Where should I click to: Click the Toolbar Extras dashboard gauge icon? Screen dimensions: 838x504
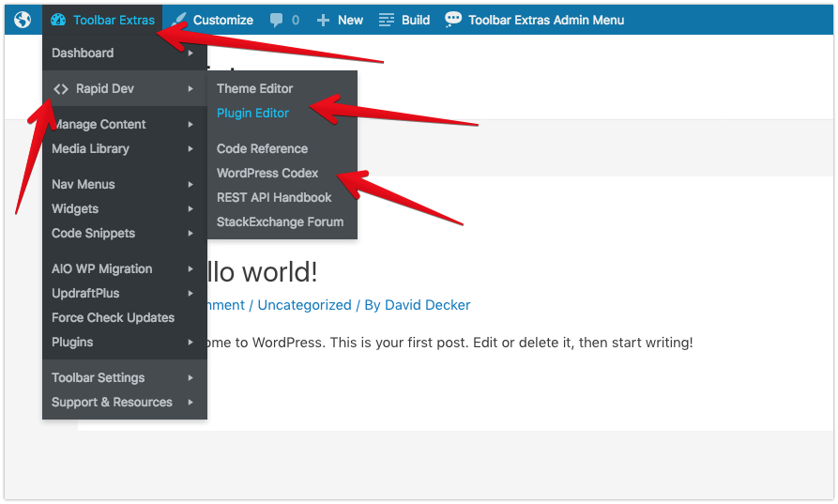tap(58, 20)
